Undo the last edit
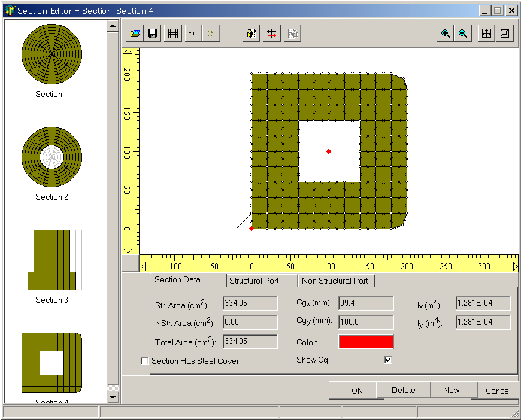This screenshot has width=521, height=420. pos(192,34)
